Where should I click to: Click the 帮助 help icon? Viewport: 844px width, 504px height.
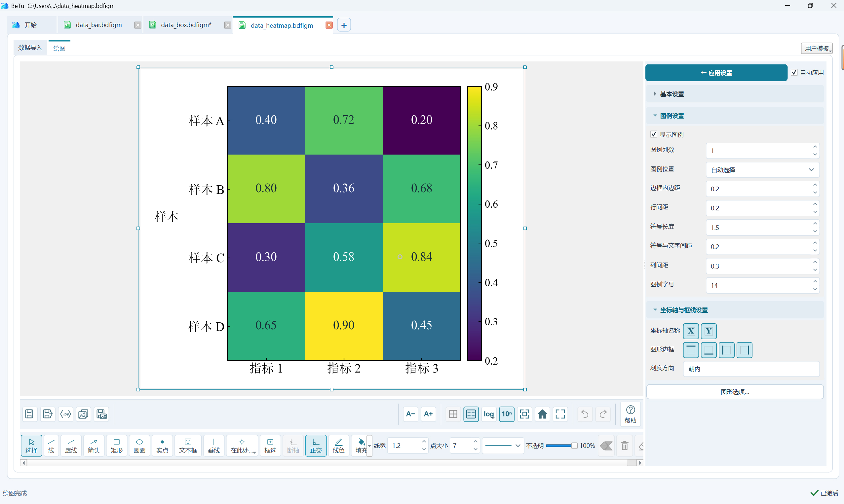pyautogui.click(x=630, y=414)
